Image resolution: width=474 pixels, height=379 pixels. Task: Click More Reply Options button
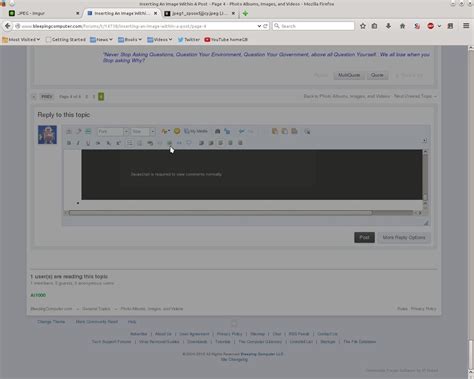(x=404, y=237)
